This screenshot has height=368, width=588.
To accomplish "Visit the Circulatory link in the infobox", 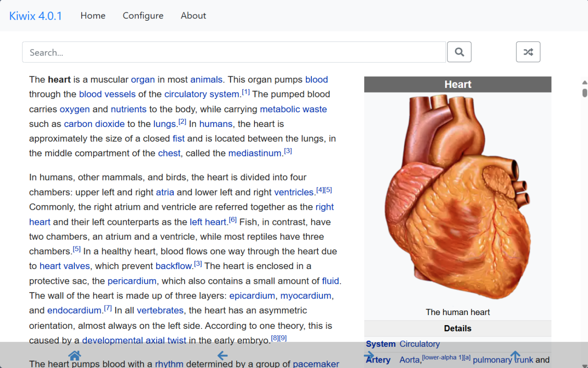I will [x=420, y=344].
